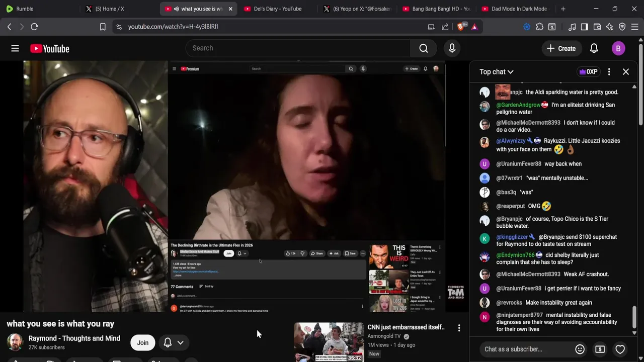Bookmark this page
Screen dimensions: 644x362
tap(103, 27)
